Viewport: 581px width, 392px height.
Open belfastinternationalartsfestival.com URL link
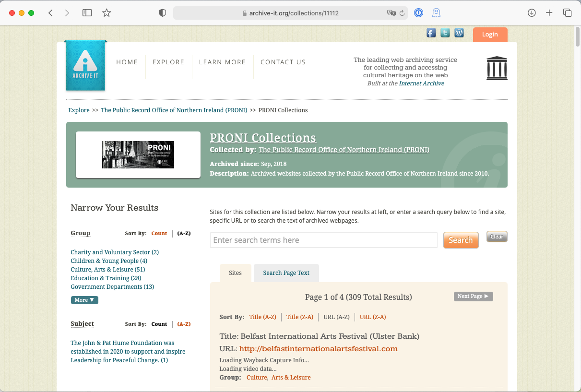point(319,349)
